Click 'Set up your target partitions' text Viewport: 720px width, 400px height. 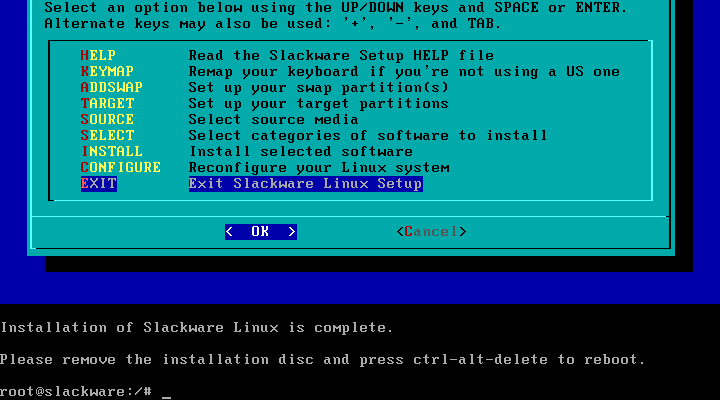(x=319, y=104)
